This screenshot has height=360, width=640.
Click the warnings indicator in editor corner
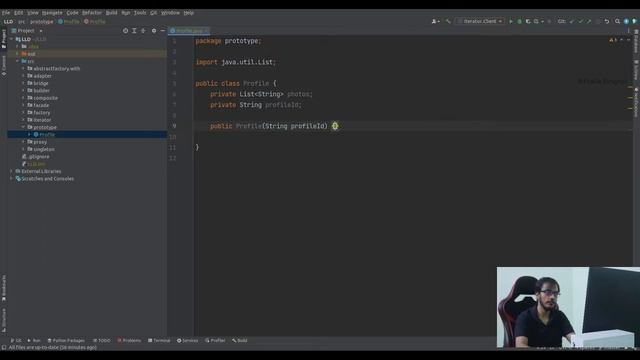coord(613,40)
